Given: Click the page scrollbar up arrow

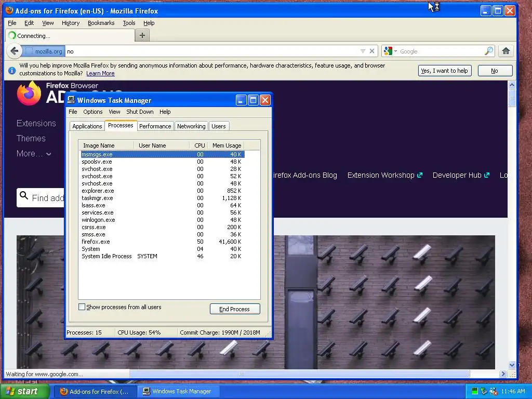Looking at the screenshot, I should click(x=512, y=85).
